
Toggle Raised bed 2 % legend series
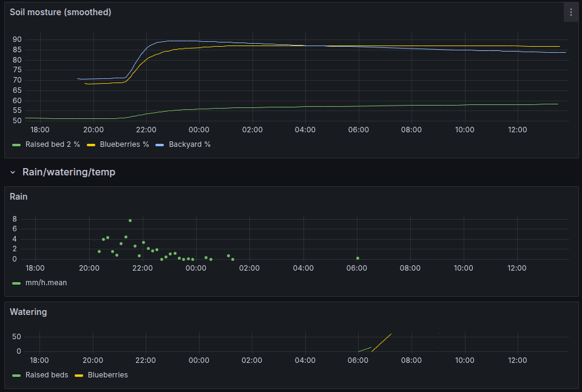pyautogui.click(x=52, y=144)
